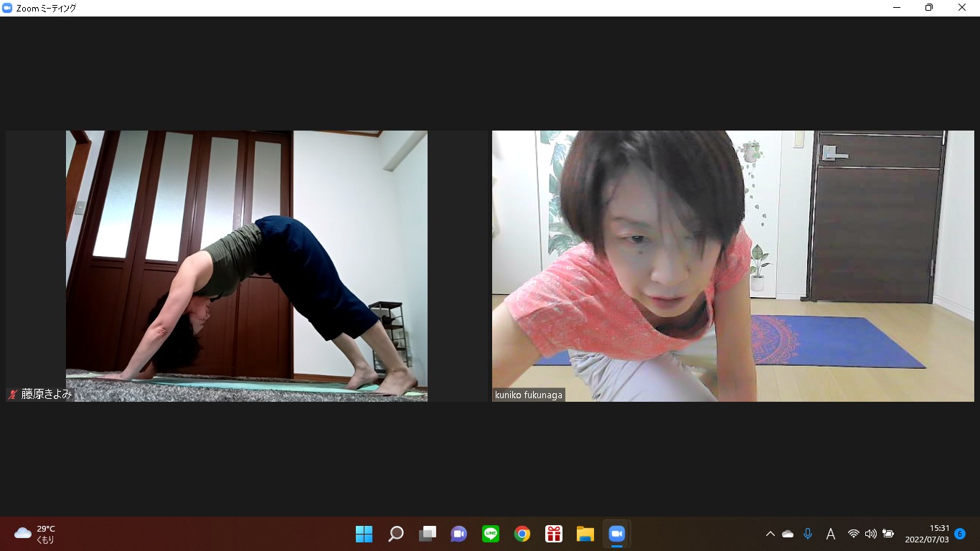Select the Zoom taskbar icon
This screenshot has height=551, width=980.
tap(617, 534)
